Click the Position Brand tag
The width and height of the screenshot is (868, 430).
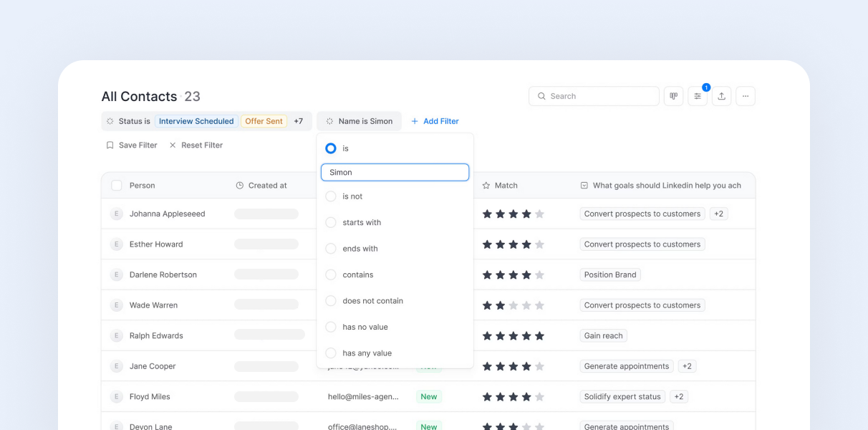pos(610,274)
